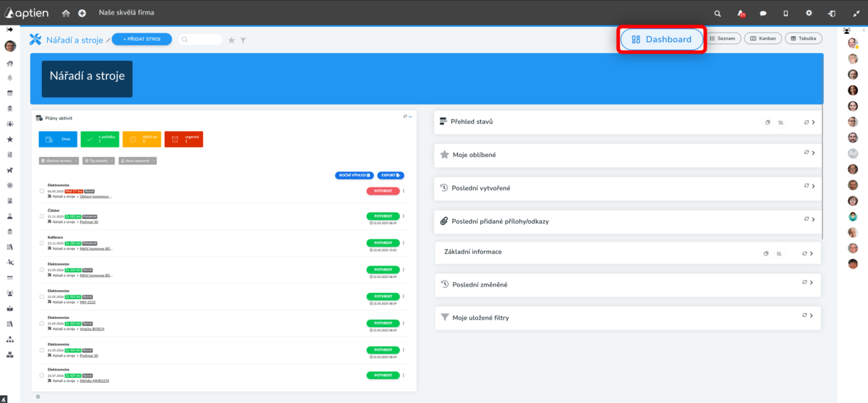The height and width of the screenshot is (403, 868).
Task: Click the red urgentní status tile
Action: pyautogui.click(x=184, y=139)
